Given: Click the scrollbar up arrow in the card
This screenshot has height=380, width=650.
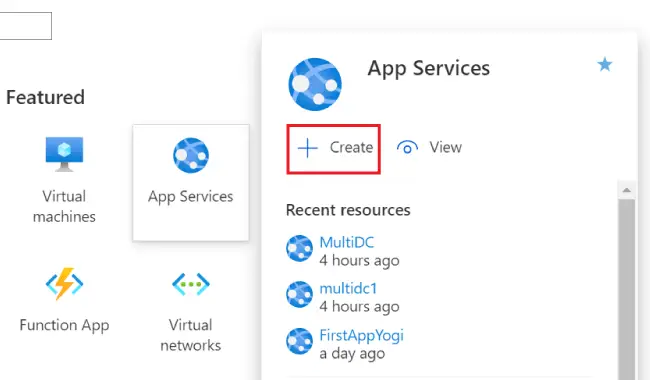Looking at the screenshot, I should [x=626, y=190].
